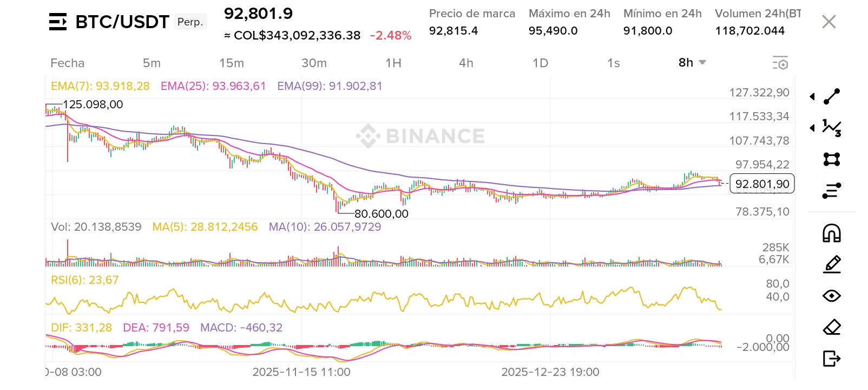Select the 1-2-3 wave pattern tool
This screenshot has width=868, height=390.
[832, 128]
